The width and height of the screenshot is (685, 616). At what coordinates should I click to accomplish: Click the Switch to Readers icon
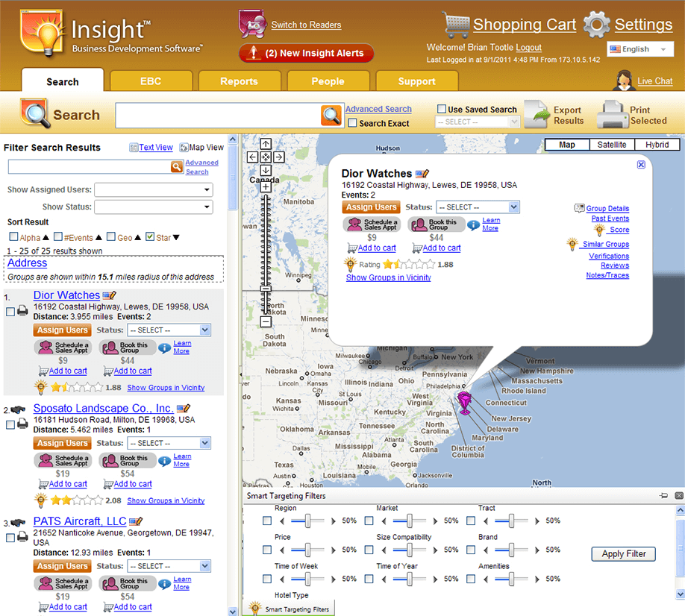click(x=252, y=24)
